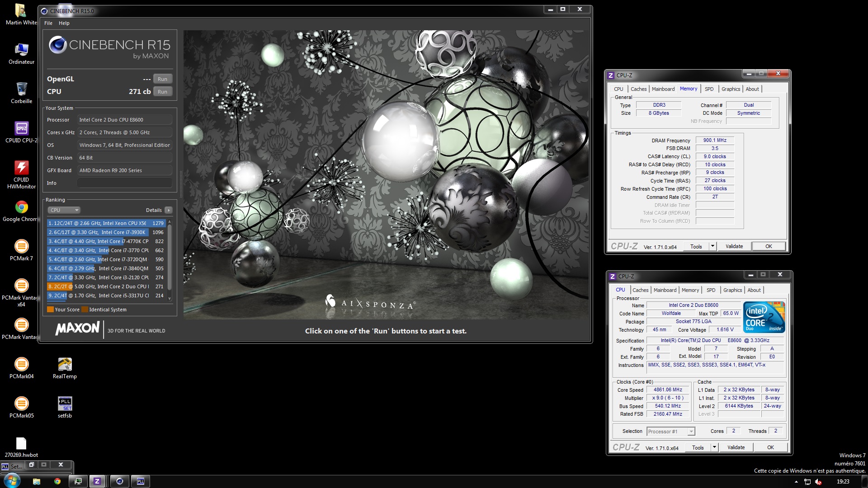Viewport: 868px width, 488px height.
Task: Open CPU tab in upper CPU-Z
Action: point(618,89)
